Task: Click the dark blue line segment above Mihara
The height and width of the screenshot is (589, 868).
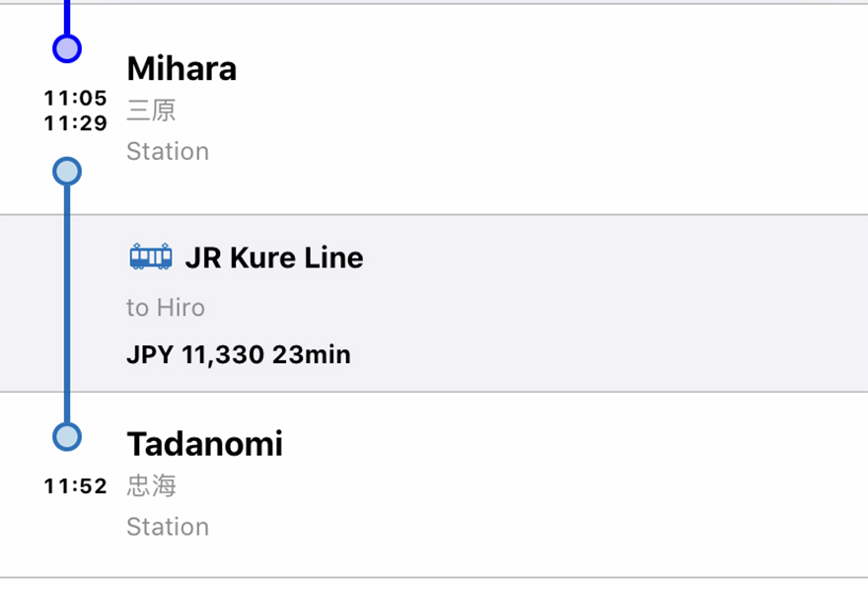Action: 66,15
